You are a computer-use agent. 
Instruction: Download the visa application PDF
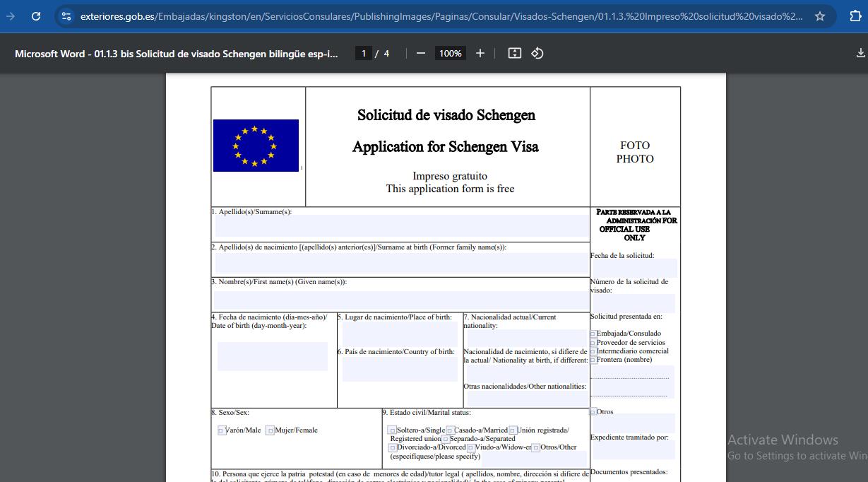(860, 52)
